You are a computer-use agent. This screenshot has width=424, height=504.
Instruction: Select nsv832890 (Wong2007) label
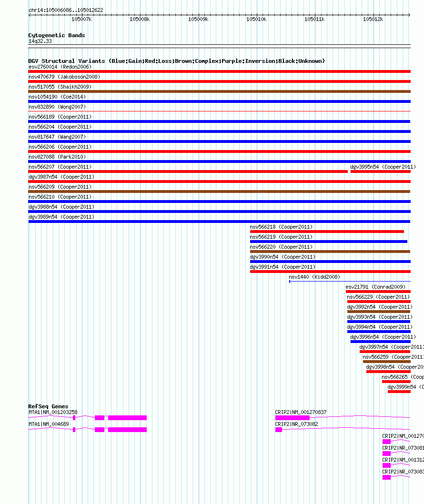pyautogui.click(x=57, y=107)
